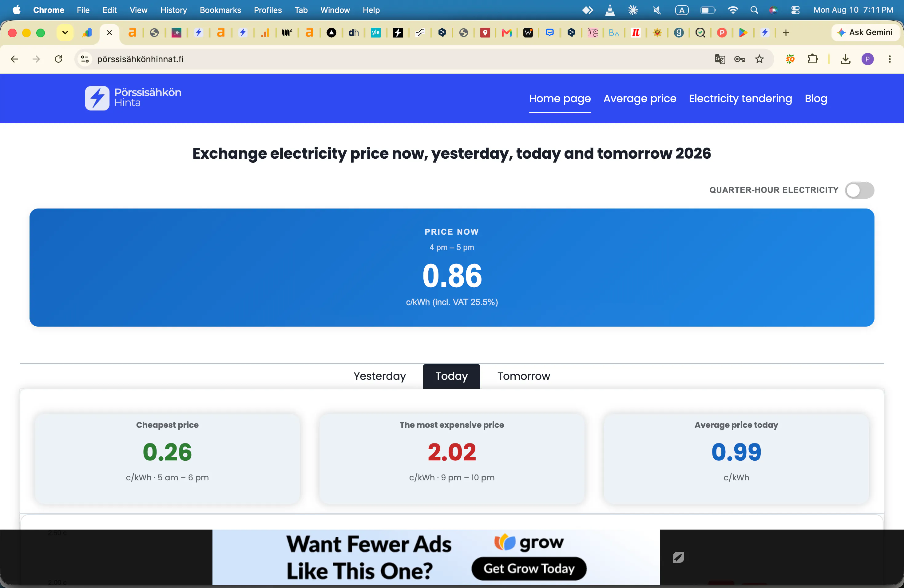Switch to the blue chat bubble tab
The height and width of the screenshot is (588, 904).
point(549,33)
